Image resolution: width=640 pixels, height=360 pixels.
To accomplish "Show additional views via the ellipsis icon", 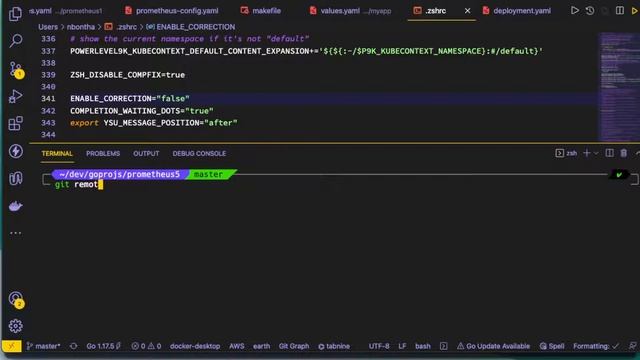I will (x=16, y=233).
